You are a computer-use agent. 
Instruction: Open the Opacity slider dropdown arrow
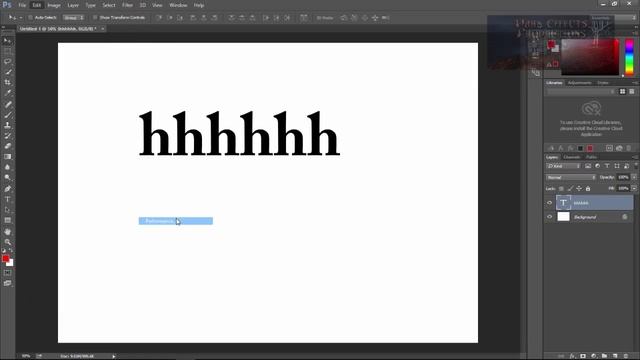click(634, 177)
